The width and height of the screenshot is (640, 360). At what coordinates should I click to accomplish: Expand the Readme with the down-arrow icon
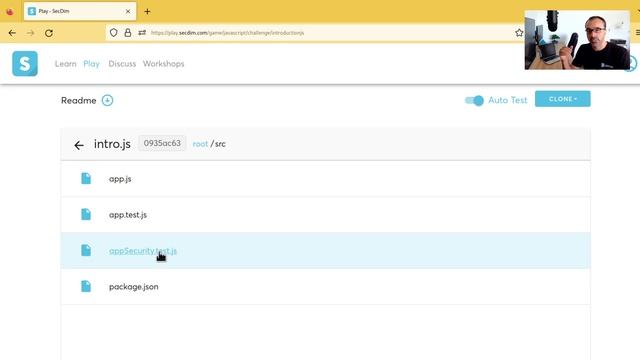(107, 100)
